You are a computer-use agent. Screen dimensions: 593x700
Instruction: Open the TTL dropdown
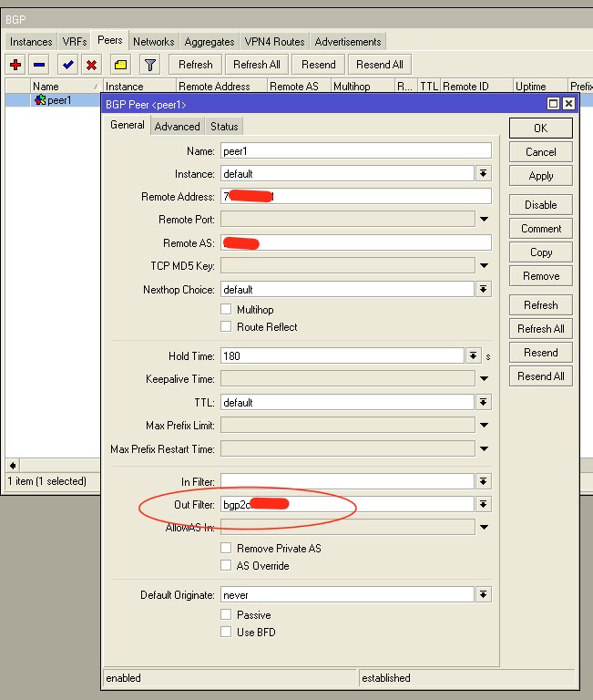483,402
